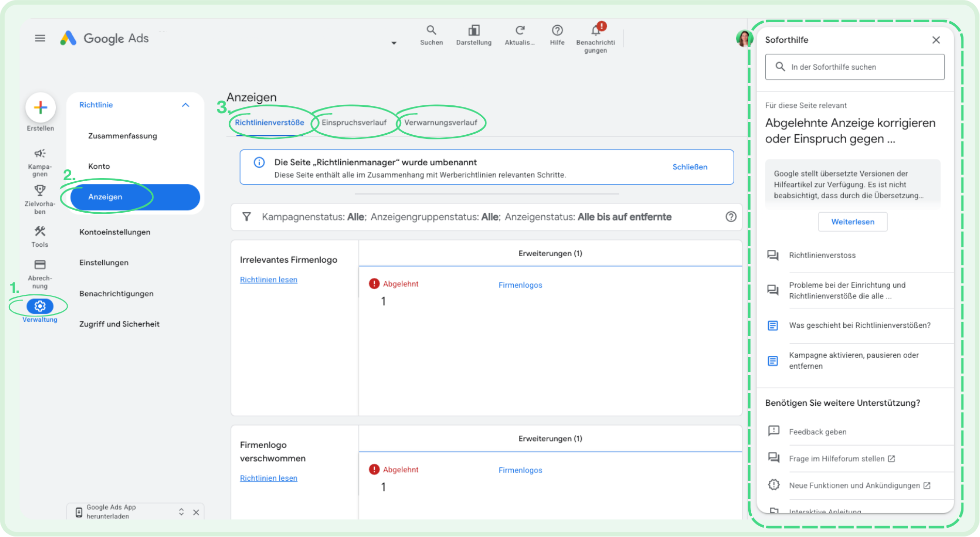Screen dimensions: 980x537
Task: Click the Soforthilfe search field
Action: (x=855, y=67)
